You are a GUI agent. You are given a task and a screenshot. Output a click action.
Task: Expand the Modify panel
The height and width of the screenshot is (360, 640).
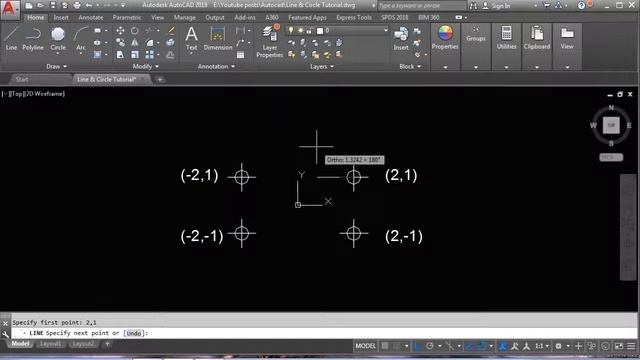[x=145, y=66]
